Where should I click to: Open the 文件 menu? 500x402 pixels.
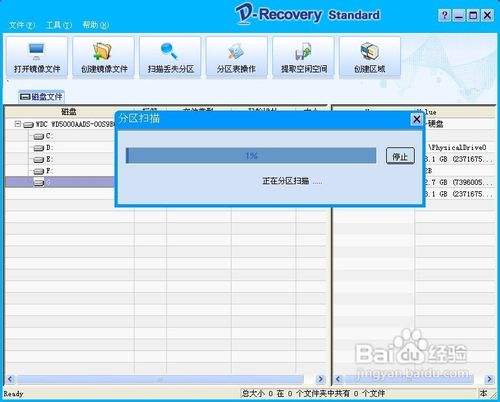click(22, 25)
